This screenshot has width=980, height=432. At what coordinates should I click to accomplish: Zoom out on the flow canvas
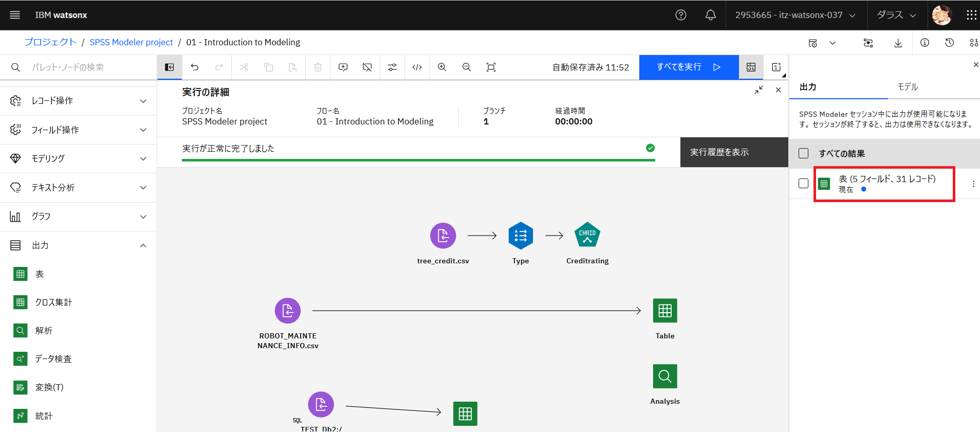(467, 67)
